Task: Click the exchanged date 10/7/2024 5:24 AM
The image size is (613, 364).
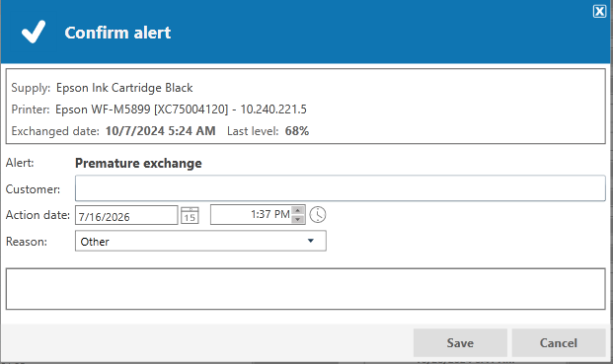Action: coord(160,131)
